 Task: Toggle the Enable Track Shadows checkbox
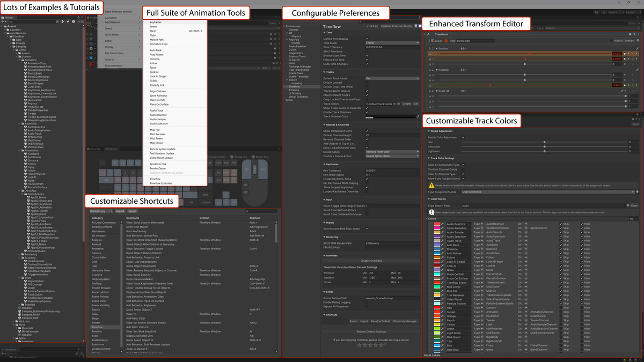point(367,112)
